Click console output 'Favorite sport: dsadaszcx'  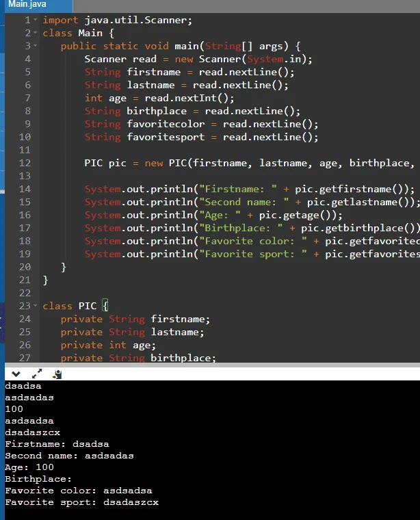coord(82,502)
